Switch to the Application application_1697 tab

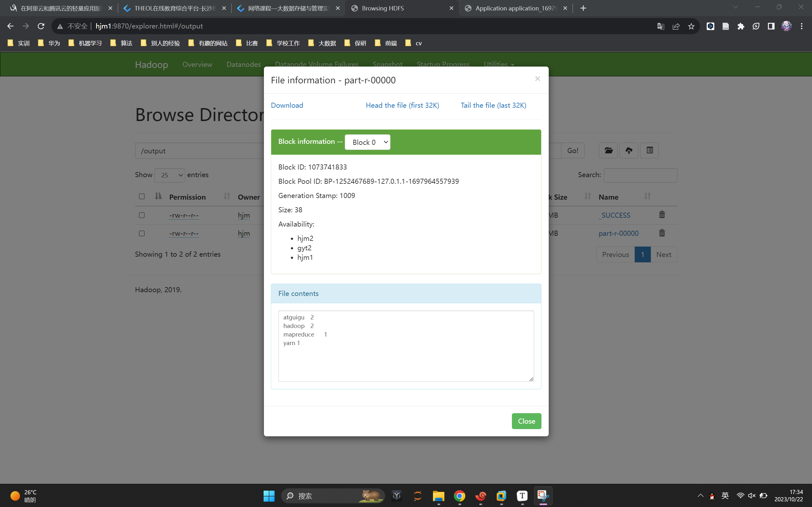pyautogui.click(x=515, y=8)
